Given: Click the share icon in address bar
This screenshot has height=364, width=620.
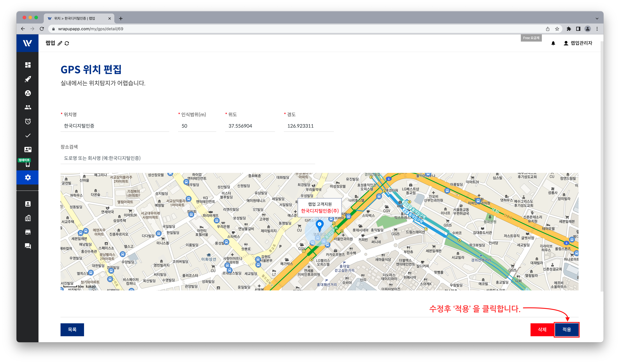Looking at the screenshot, I should click(548, 29).
